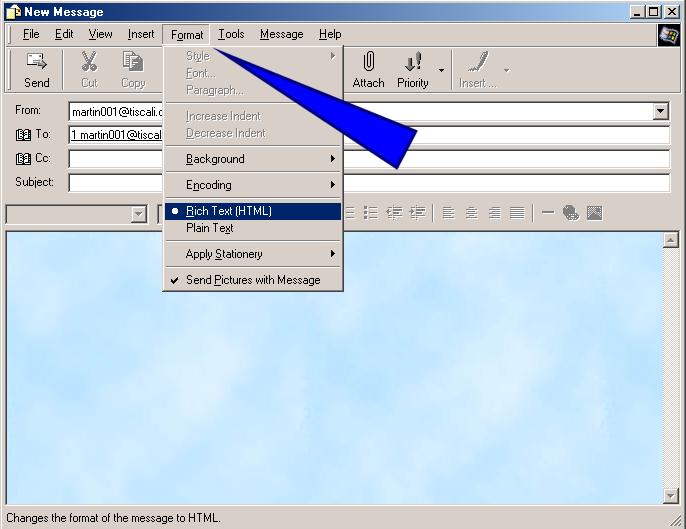Toggle Send Pictures with Message
686x529 pixels.
click(x=253, y=280)
